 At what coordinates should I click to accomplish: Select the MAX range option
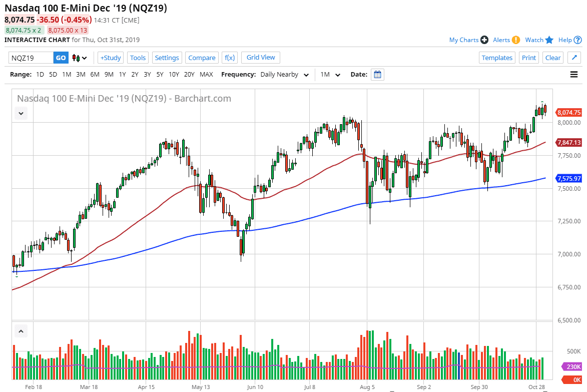pos(206,75)
